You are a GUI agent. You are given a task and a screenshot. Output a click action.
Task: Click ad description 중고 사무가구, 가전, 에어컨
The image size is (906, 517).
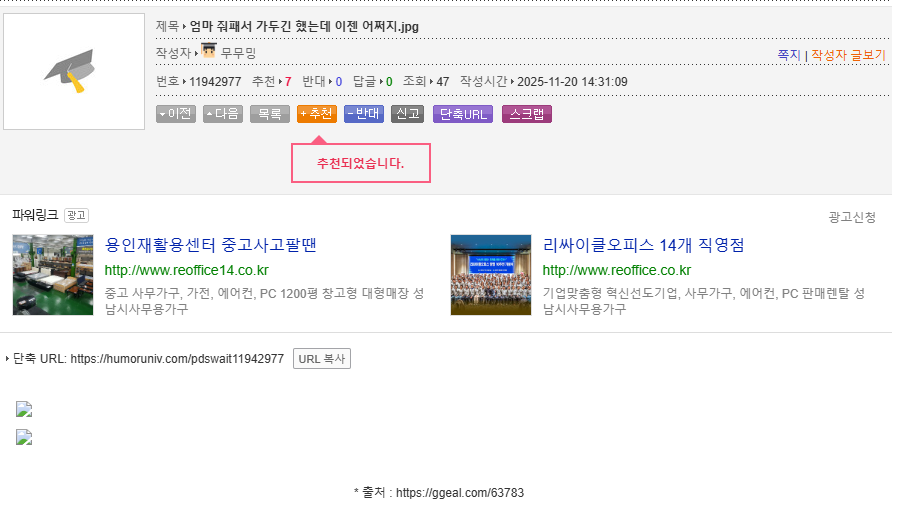265,301
